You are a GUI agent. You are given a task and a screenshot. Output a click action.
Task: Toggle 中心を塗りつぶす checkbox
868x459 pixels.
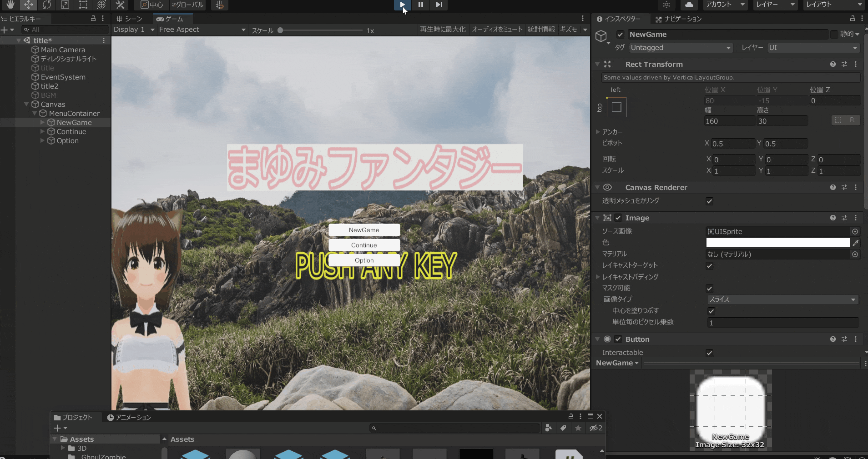711,311
